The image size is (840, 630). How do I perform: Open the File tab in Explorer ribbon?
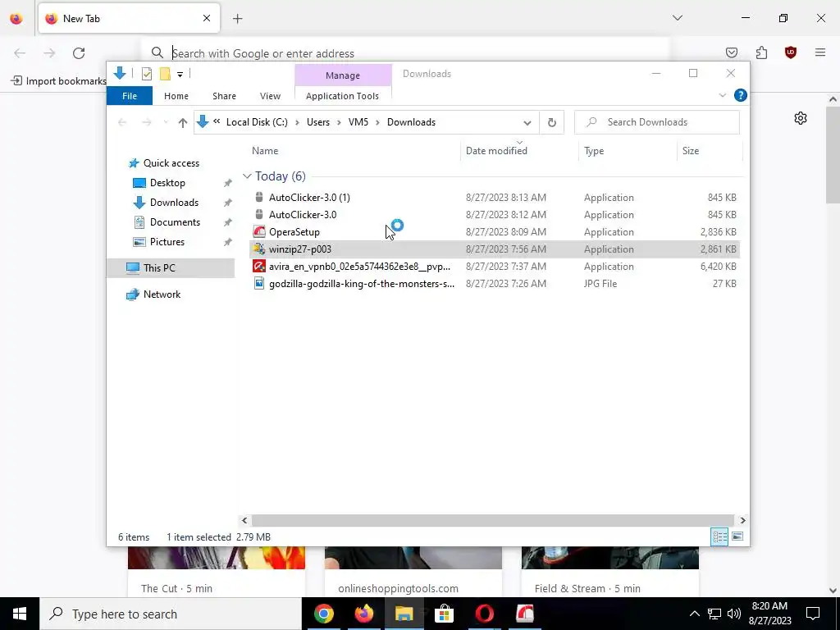(130, 96)
